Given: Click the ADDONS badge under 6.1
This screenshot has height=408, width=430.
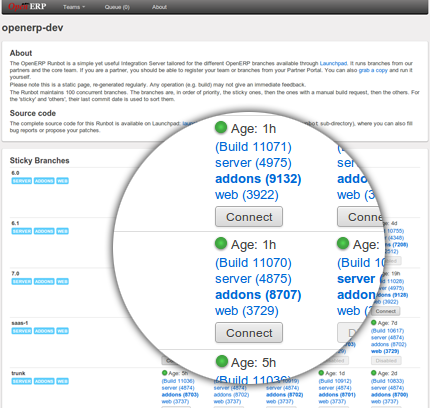Looking at the screenshot, I should click(44, 231).
